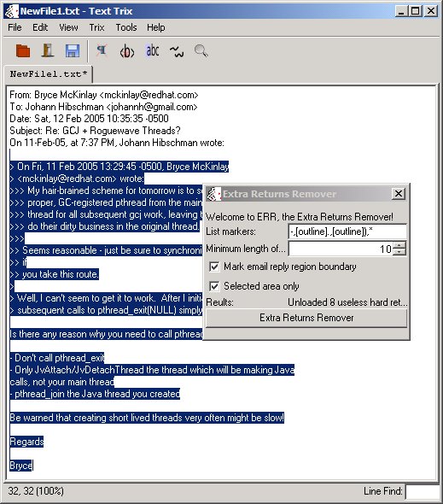Screen dimensions: 443x504
Task: Open the Edit menu
Action: coord(40,27)
